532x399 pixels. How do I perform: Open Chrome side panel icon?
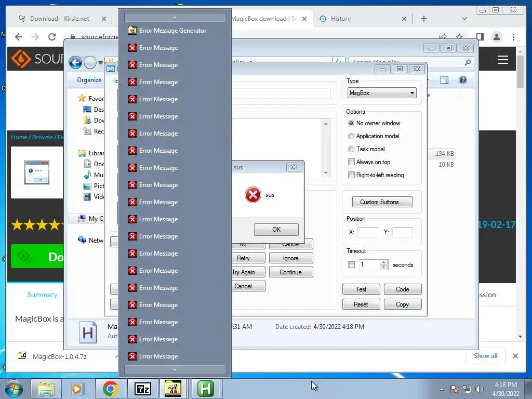pos(480,37)
